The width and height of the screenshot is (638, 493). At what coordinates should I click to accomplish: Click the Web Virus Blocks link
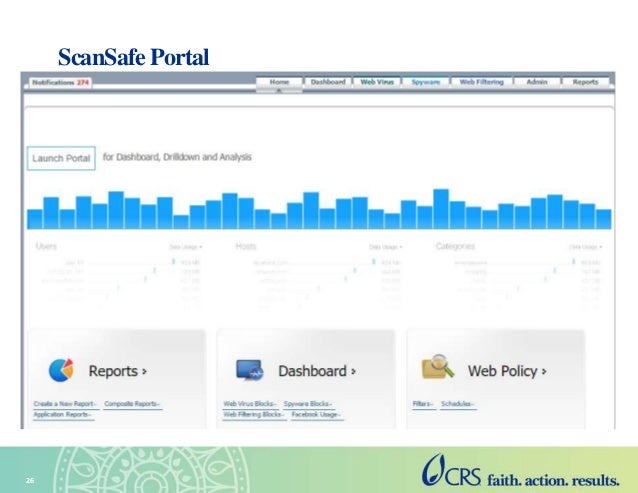coord(250,404)
